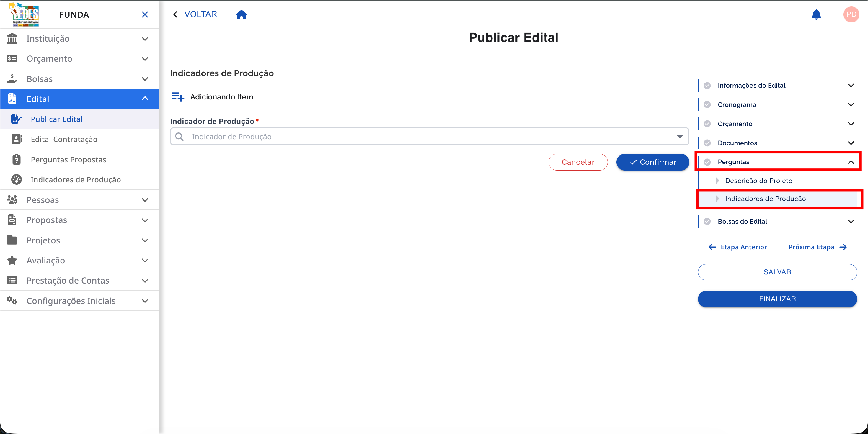Select Publicar Edital menu item
868x434 pixels.
click(80, 119)
